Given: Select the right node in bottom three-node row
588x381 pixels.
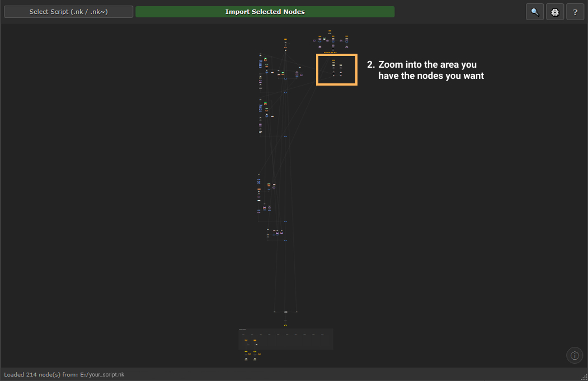Looking at the screenshot, I should click(297, 312).
